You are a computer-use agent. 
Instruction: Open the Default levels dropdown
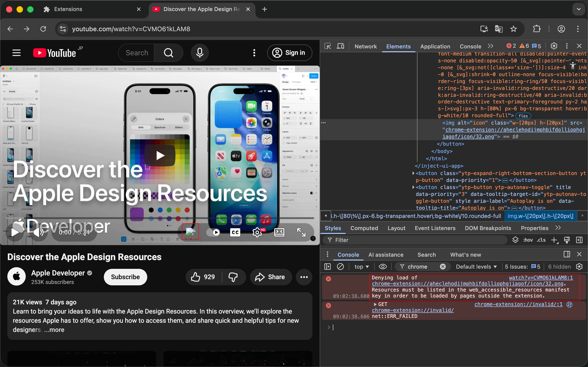click(x=476, y=267)
